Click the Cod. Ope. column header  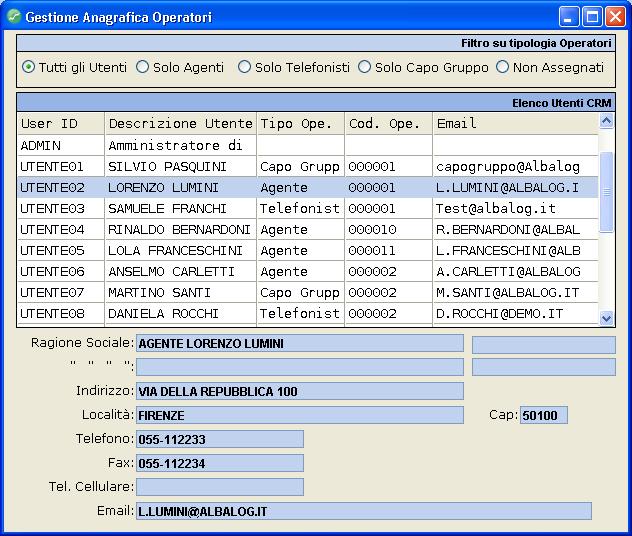tap(389, 124)
